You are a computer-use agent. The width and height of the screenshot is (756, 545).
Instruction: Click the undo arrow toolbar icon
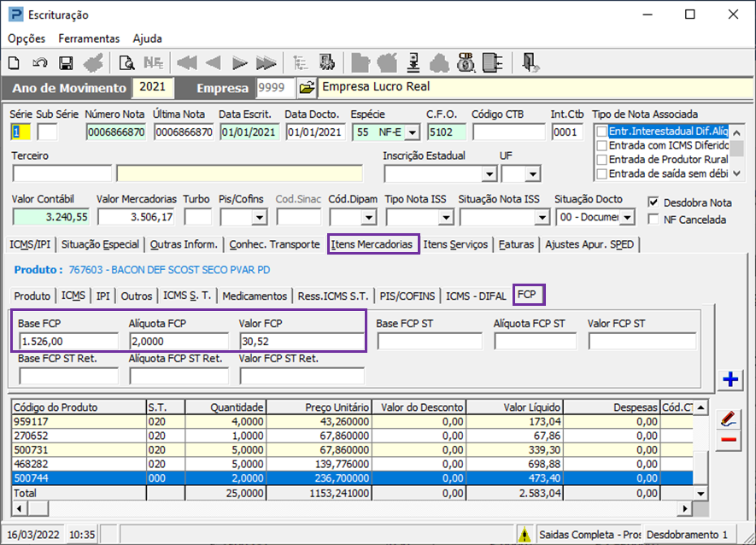point(39,62)
